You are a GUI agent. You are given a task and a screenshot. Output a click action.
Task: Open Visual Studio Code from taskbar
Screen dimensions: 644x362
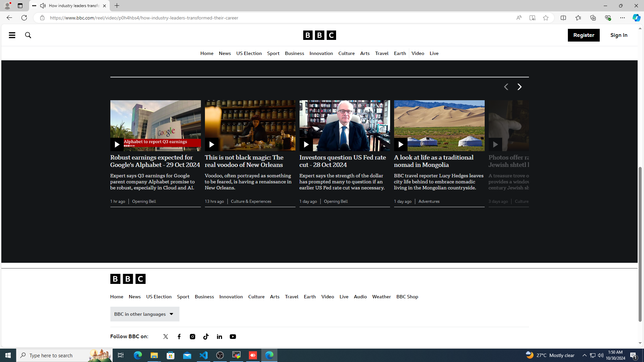[204, 355]
